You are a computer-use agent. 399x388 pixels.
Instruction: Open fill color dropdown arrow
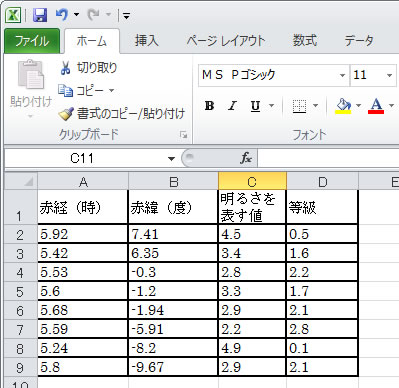pos(359,106)
